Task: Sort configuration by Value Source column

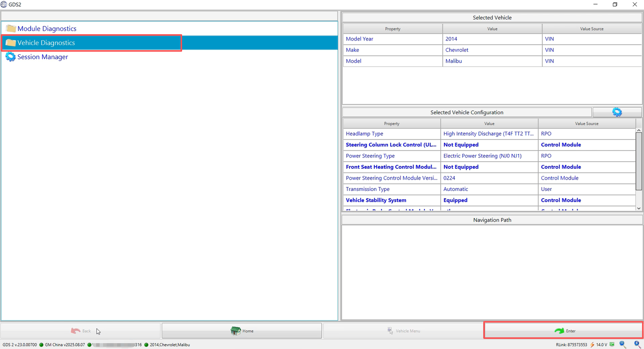Action: tap(586, 124)
